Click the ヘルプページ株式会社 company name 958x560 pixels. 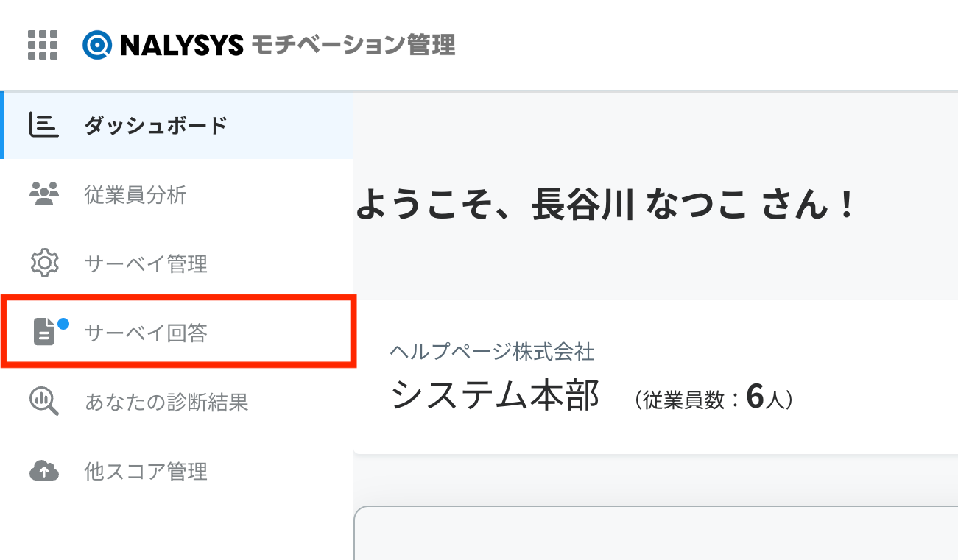pyautogui.click(x=492, y=352)
